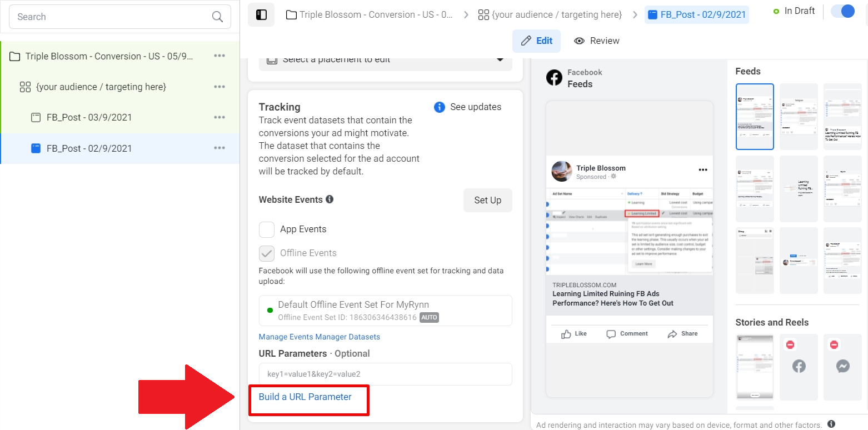Select the first selected Feeds preview thumbnail

755,117
